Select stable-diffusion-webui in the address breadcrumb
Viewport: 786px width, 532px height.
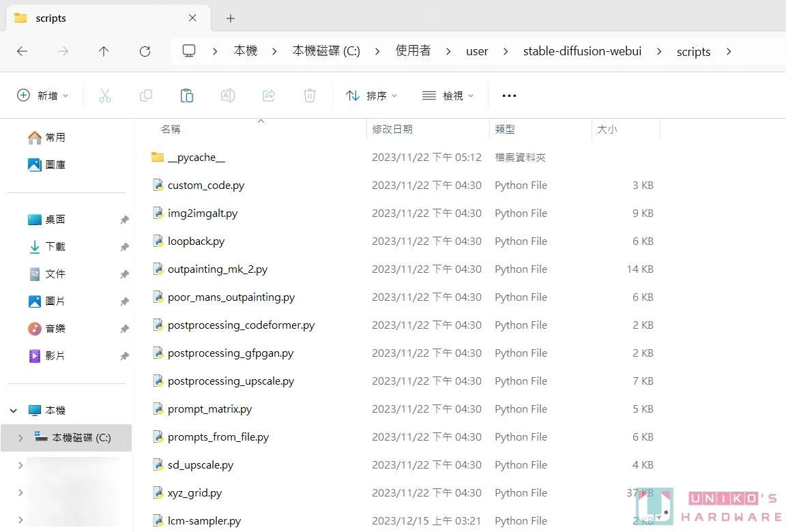pos(582,51)
